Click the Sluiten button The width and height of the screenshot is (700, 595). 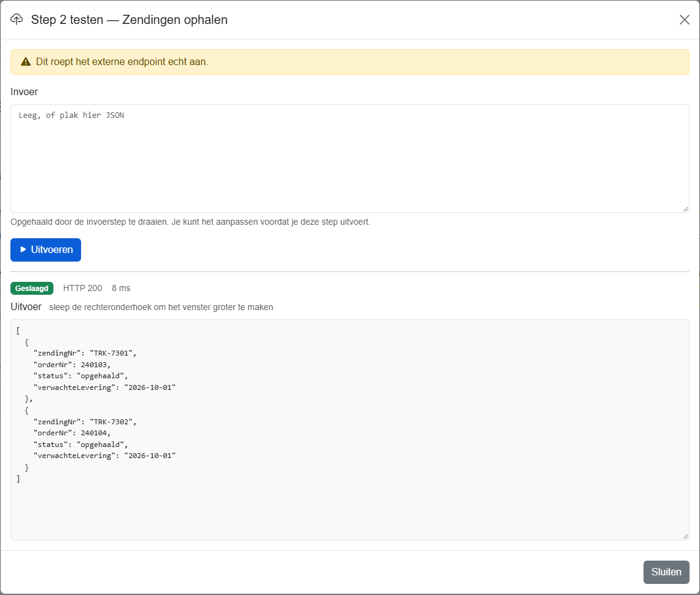click(666, 572)
